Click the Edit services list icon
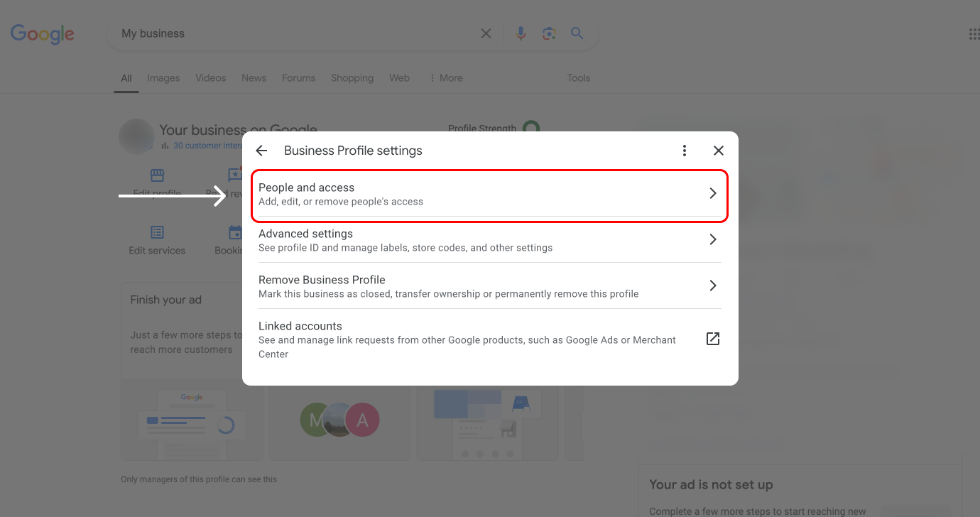 (157, 232)
